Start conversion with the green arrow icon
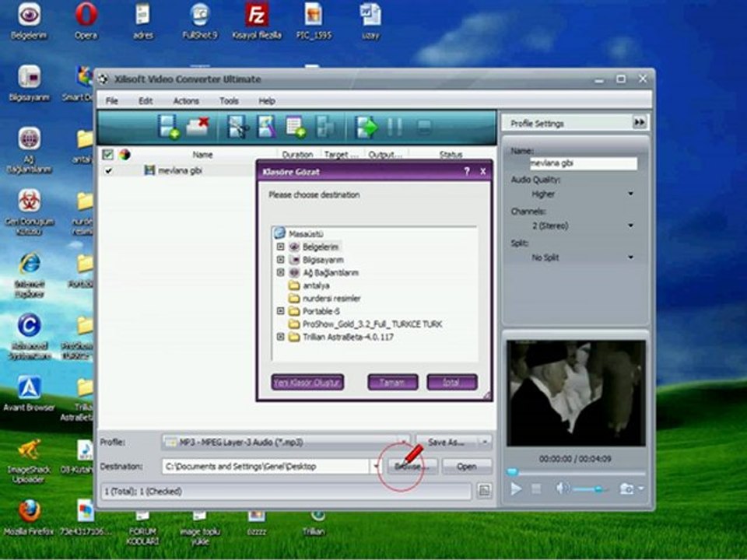 (366, 127)
